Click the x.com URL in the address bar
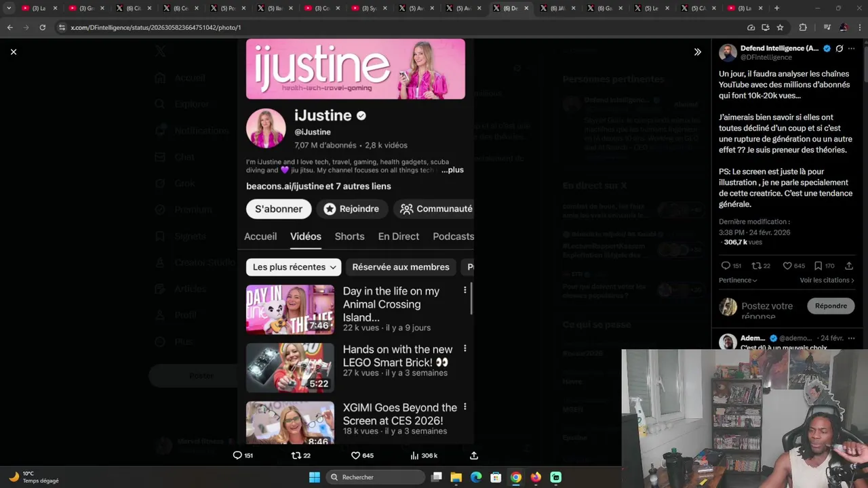The width and height of the screenshot is (868, 488). pyautogui.click(x=155, y=27)
